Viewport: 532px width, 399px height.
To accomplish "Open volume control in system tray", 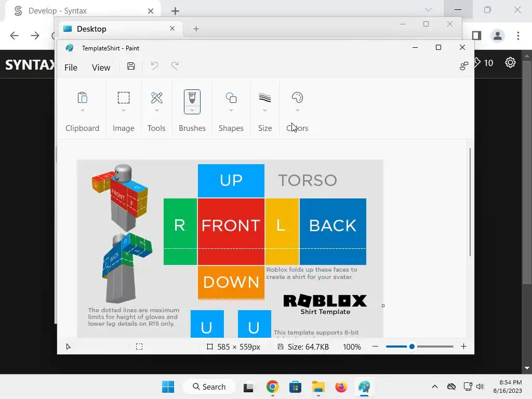I will click(x=480, y=387).
